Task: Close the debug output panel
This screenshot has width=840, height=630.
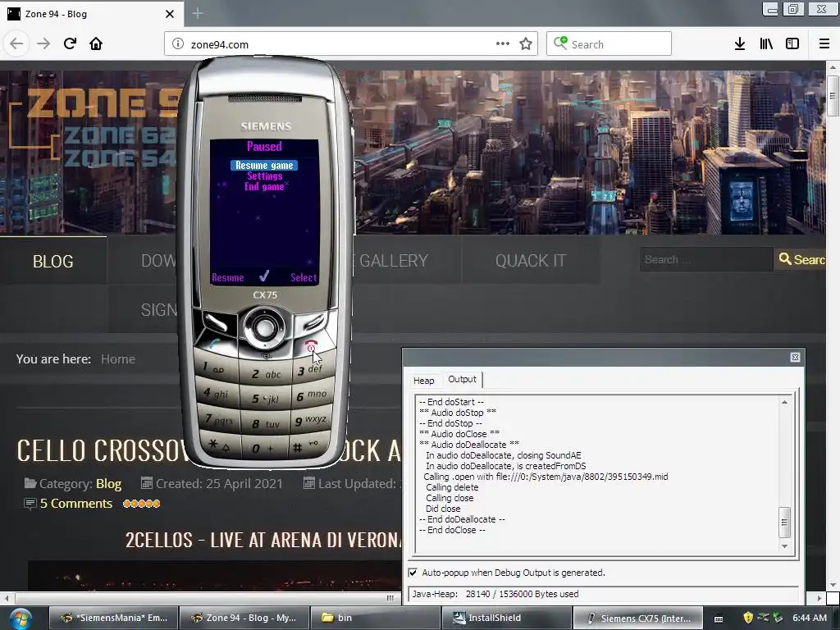Action: click(795, 358)
